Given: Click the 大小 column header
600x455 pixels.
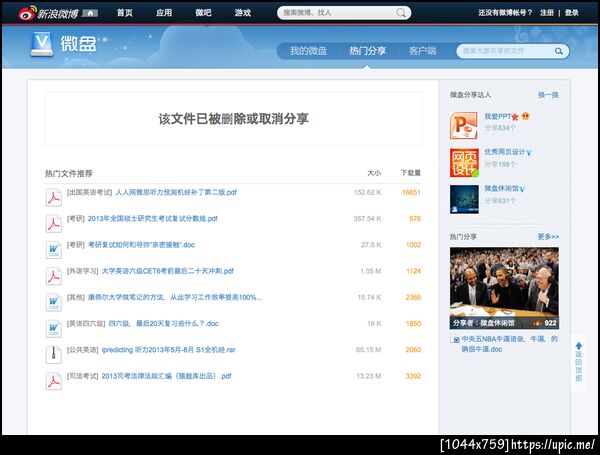Looking at the screenshot, I should coord(374,173).
